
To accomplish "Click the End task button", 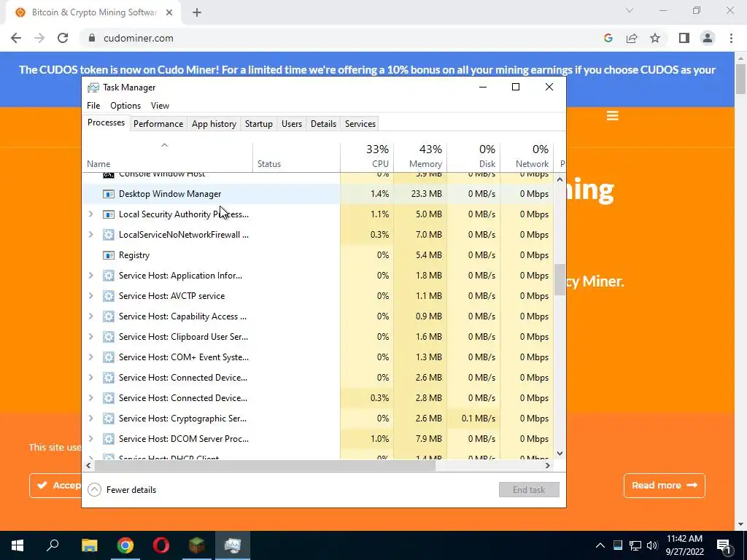I will point(529,490).
